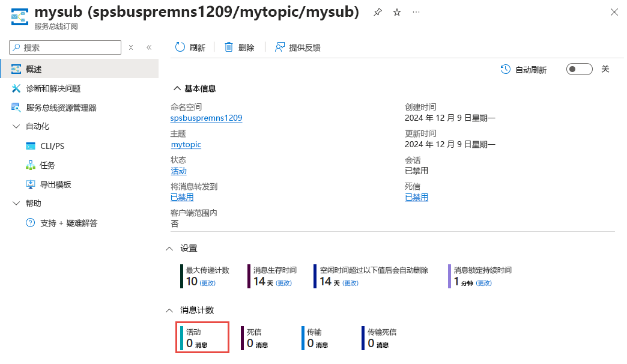This screenshot has width=627, height=364.
Task: Open the more options ellipsis menu
Action: click(x=416, y=13)
